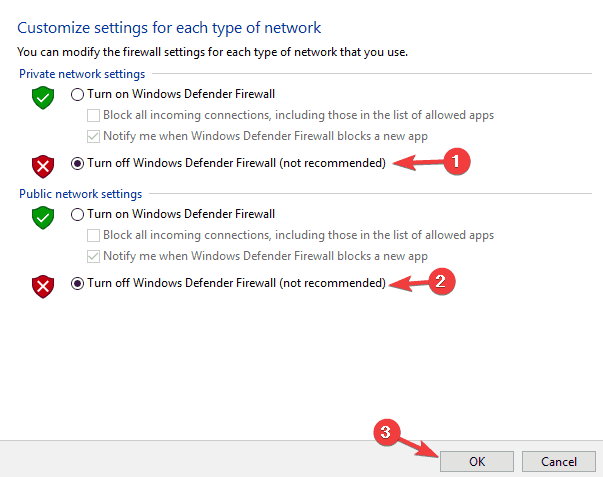
Task: Click the Public network settings group heading
Action: point(80,193)
